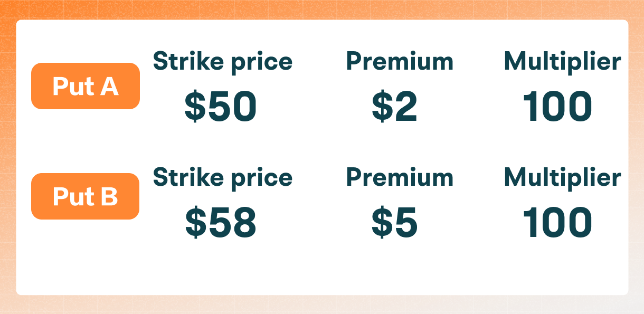
Task: Click the $2 premium value
Action: click(x=394, y=107)
